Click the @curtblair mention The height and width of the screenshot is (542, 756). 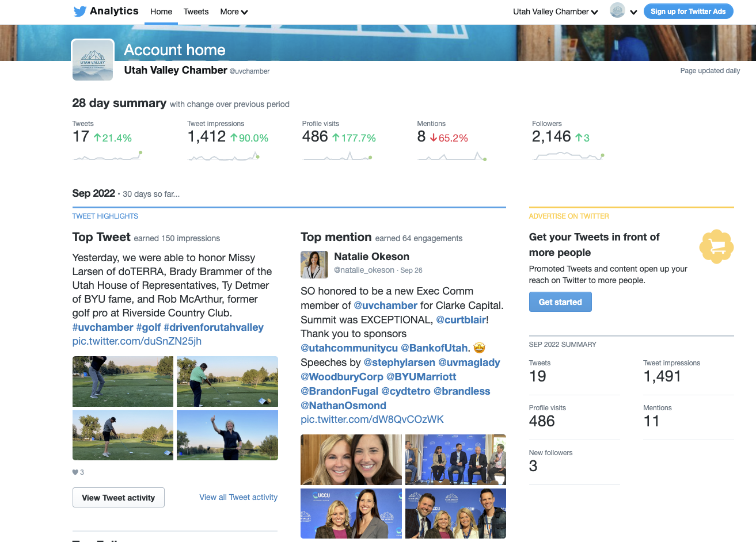(461, 320)
